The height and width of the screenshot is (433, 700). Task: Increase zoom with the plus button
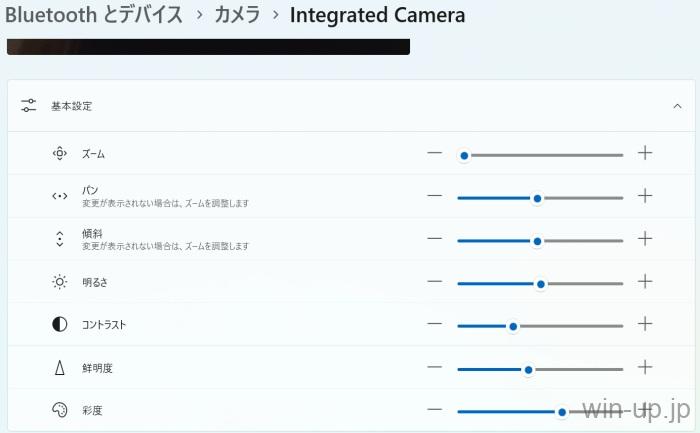pos(645,153)
